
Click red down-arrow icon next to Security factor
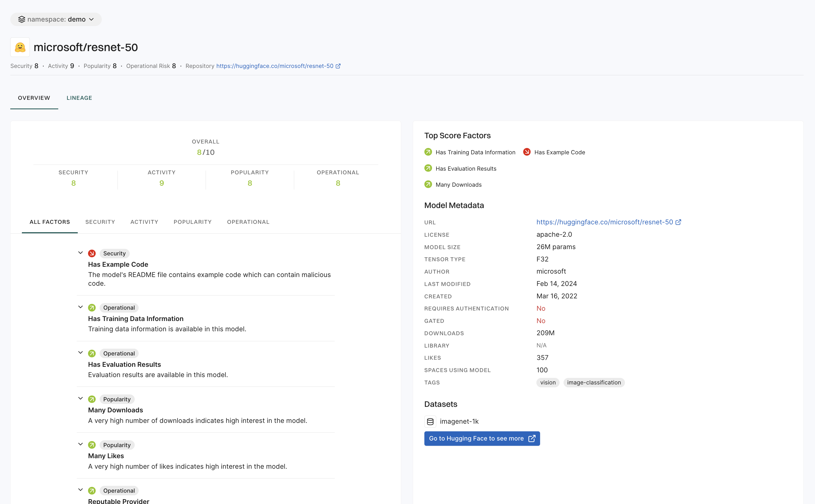pos(92,253)
